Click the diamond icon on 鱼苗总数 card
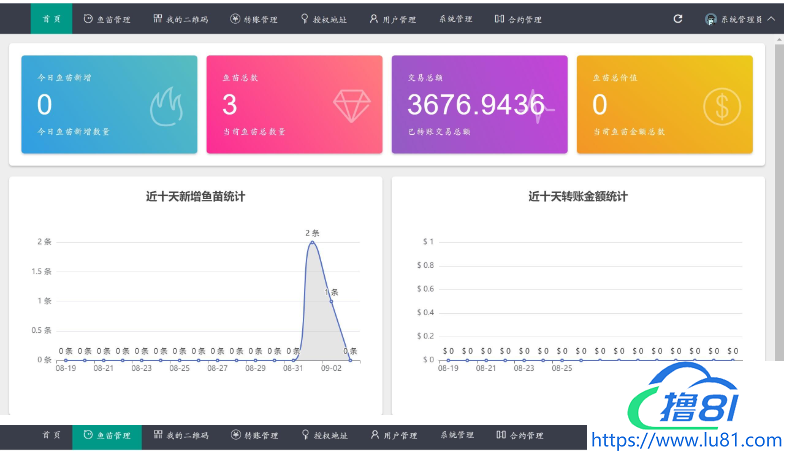 [x=351, y=106]
